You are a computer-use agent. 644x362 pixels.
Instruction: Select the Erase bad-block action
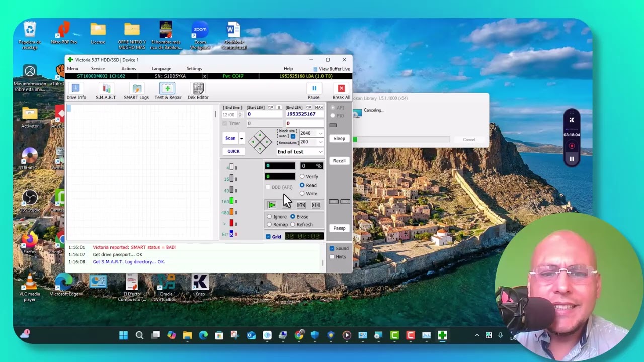[x=299, y=217]
